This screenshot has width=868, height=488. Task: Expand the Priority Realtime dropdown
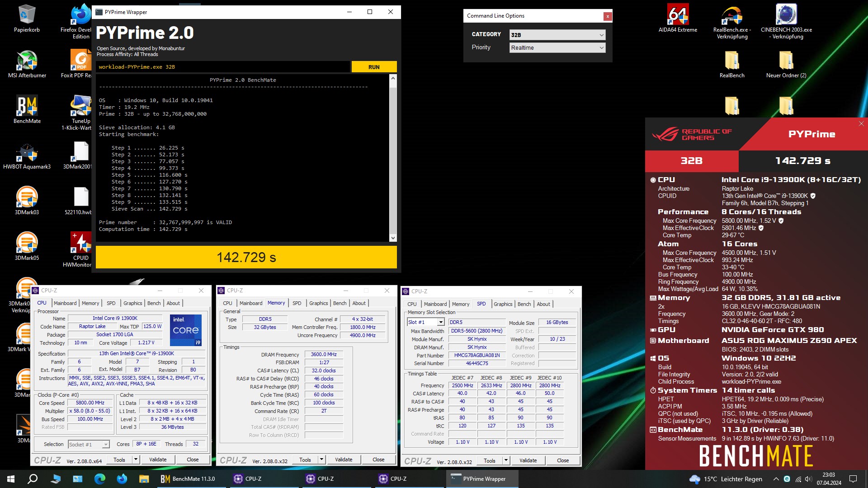[557, 47]
